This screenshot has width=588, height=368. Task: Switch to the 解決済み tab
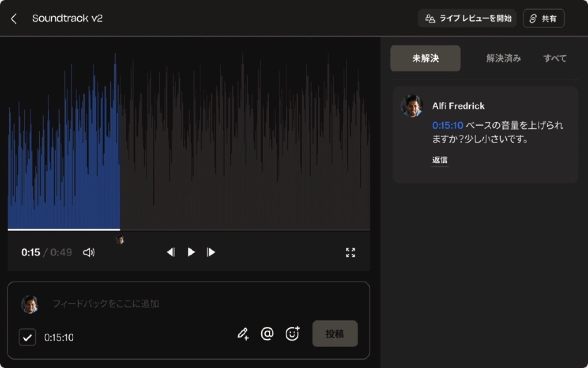(503, 58)
